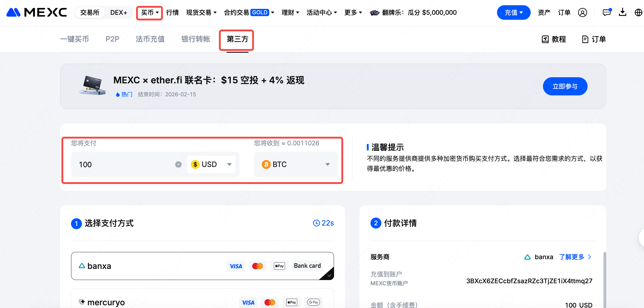
Task: Open the language globe icon
Action: 638,12
